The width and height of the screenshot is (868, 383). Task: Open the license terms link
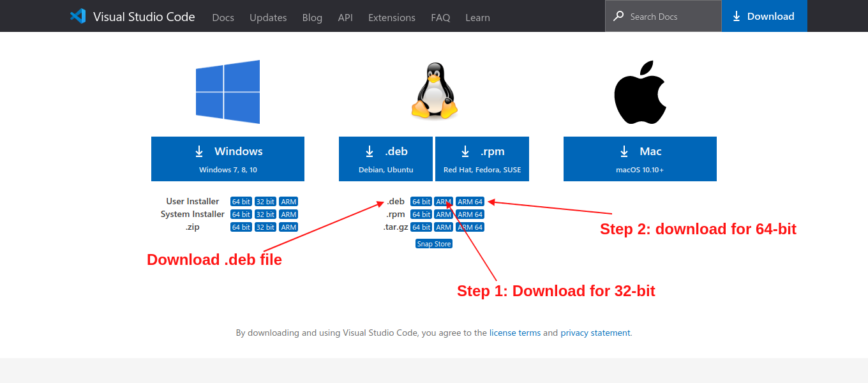(515, 333)
